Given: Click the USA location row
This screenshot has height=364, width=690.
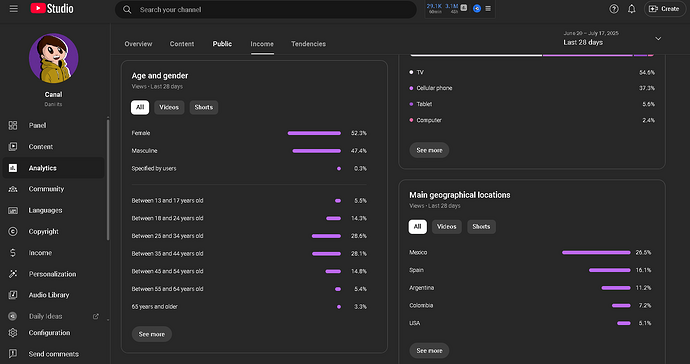Looking at the screenshot, I should click(530, 323).
